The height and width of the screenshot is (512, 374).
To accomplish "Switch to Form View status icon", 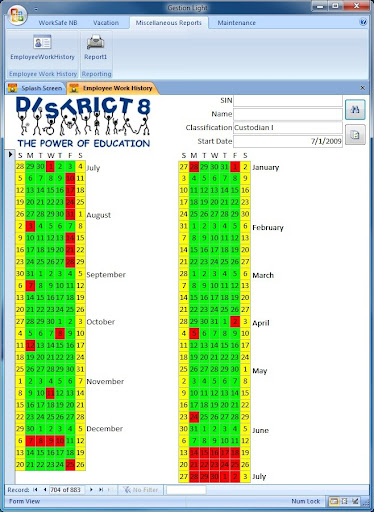I will point(334,501).
